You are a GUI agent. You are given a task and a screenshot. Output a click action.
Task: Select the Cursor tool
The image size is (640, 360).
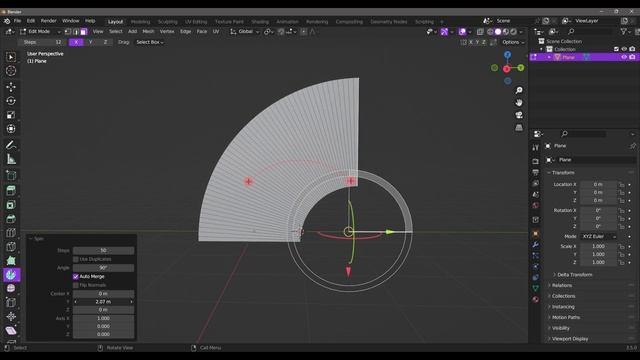(x=11, y=71)
